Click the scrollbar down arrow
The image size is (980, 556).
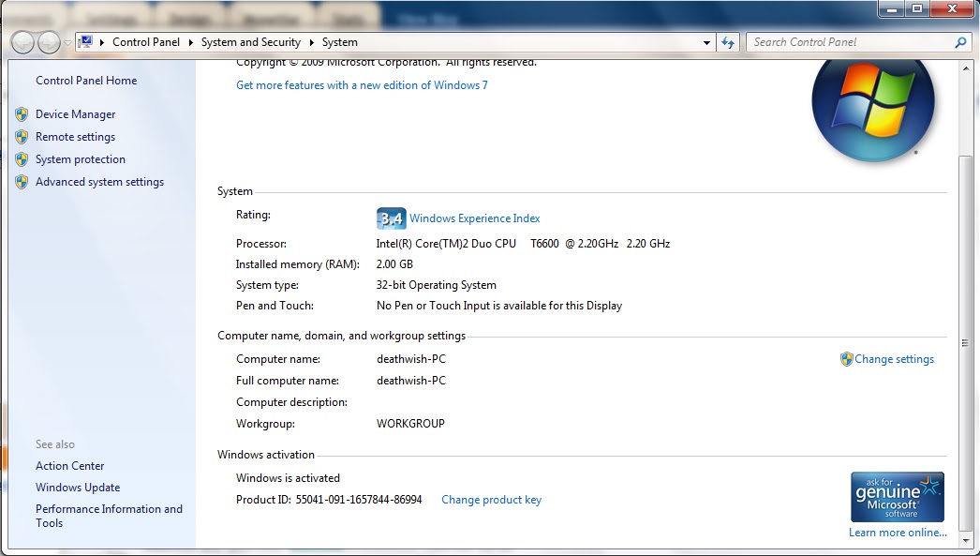(x=966, y=540)
